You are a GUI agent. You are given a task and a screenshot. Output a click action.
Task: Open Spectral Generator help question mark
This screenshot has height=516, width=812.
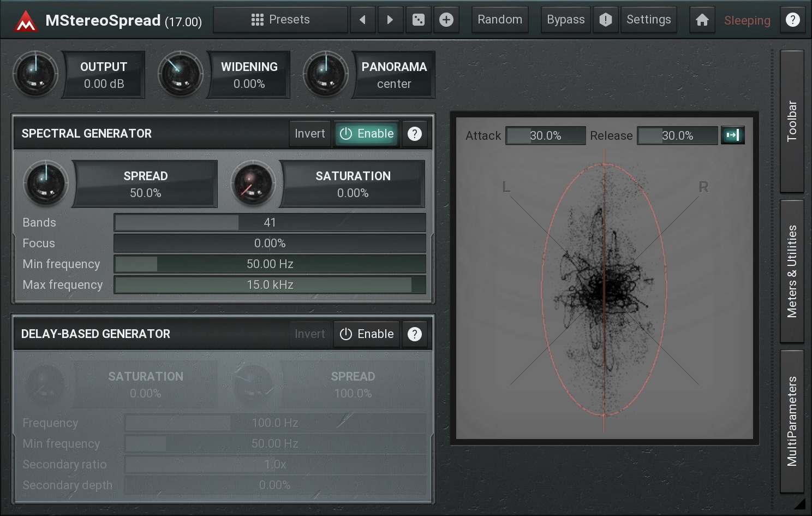coord(415,134)
